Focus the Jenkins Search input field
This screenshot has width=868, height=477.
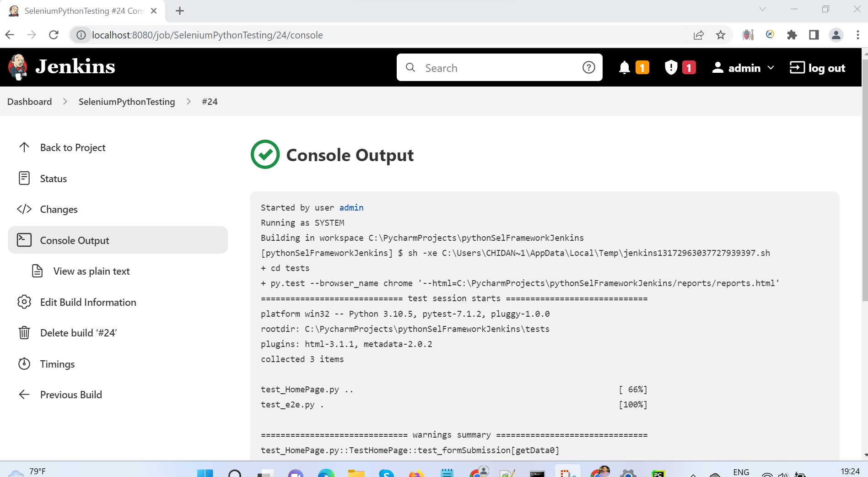[x=499, y=68]
